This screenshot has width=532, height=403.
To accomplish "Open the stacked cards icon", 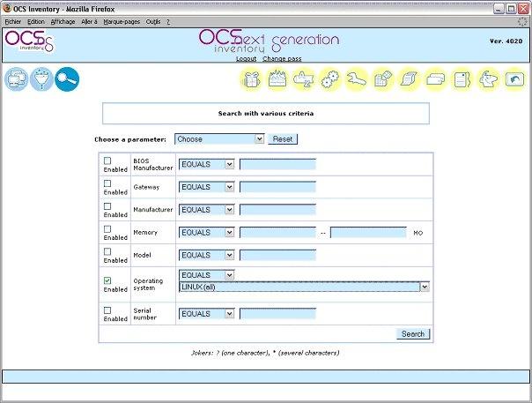I will 435,79.
